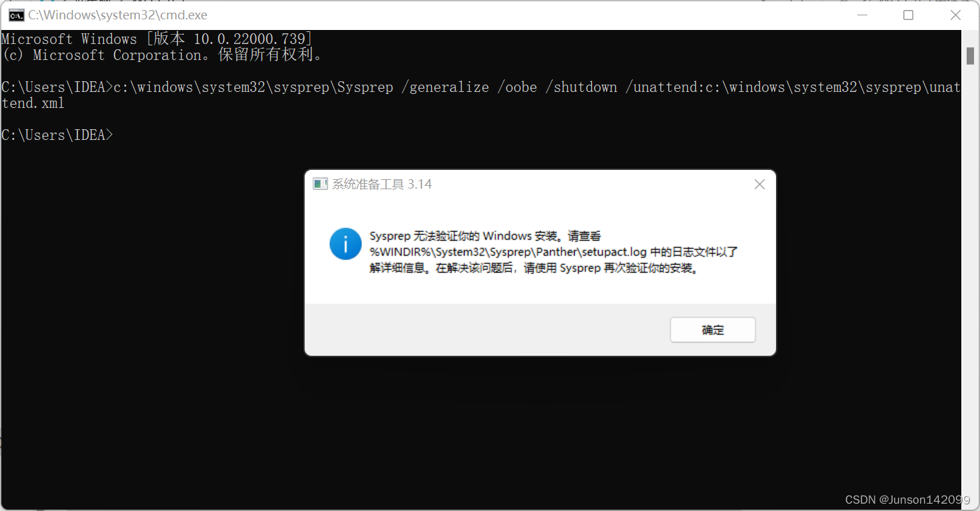Image resolution: width=980 pixels, height=511 pixels.
Task: Click the blue information icon in the dialog
Action: (x=345, y=244)
